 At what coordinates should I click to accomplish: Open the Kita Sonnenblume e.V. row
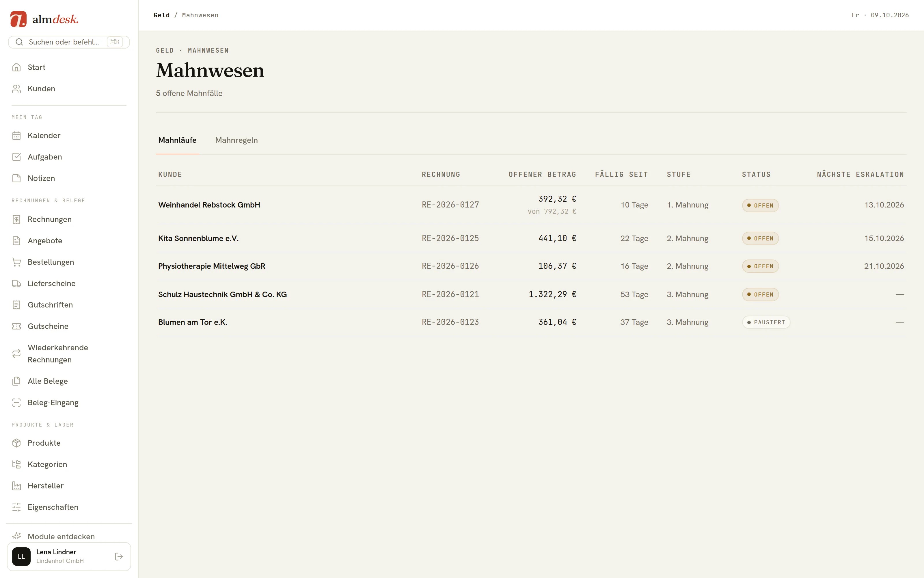[531, 238]
